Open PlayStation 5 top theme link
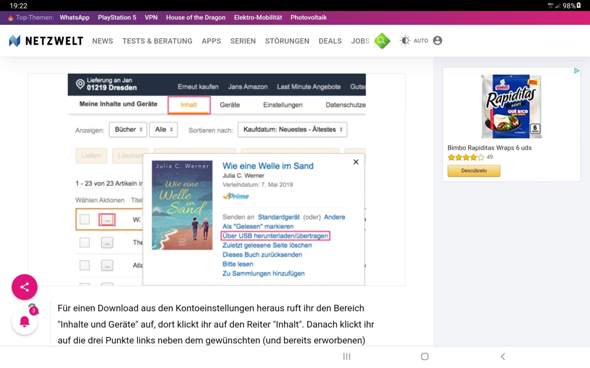Viewport: 590px width, 368px height. pos(117,17)
